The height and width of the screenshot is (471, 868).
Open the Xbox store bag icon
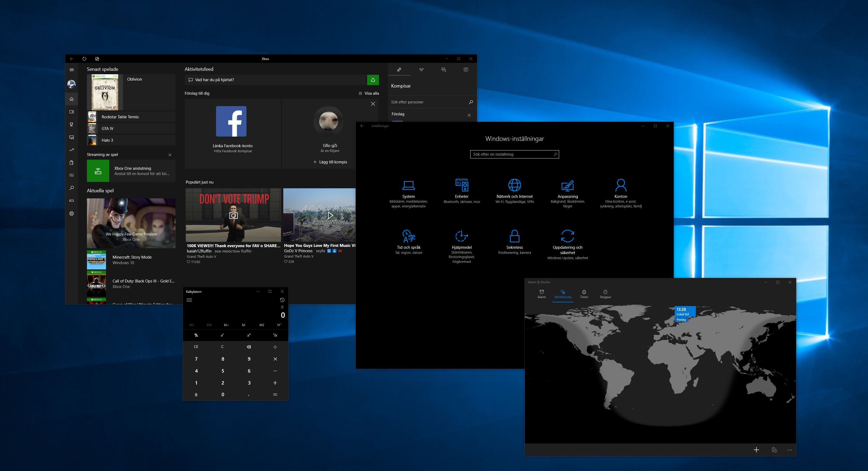point(72,163)
